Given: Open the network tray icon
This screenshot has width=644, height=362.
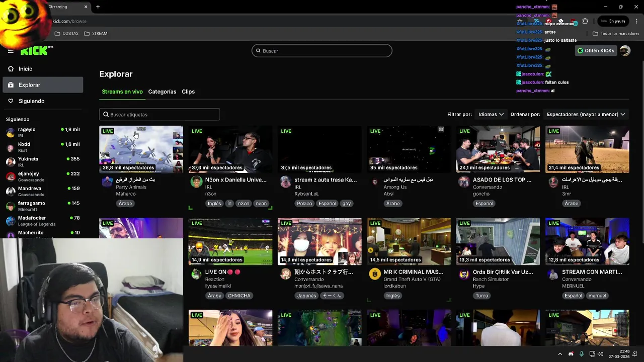Looking at the screenshot, I should [x=593, y=354].
